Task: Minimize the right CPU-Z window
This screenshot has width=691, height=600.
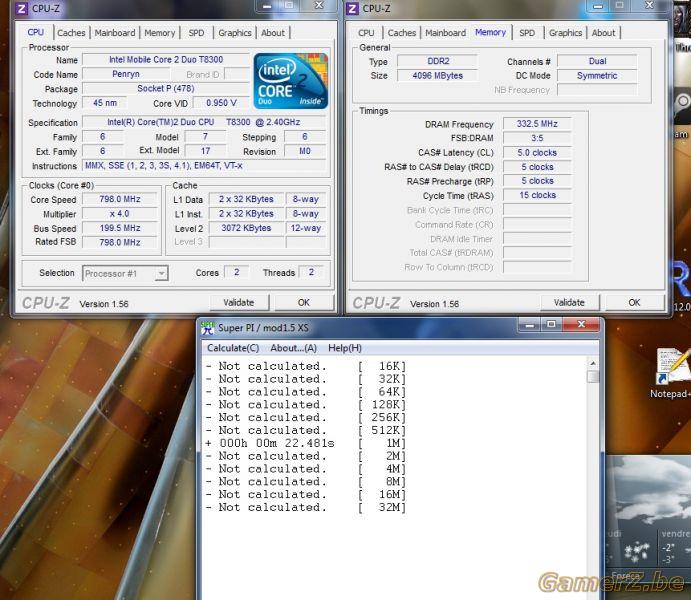Action: (x=598, y=6)
